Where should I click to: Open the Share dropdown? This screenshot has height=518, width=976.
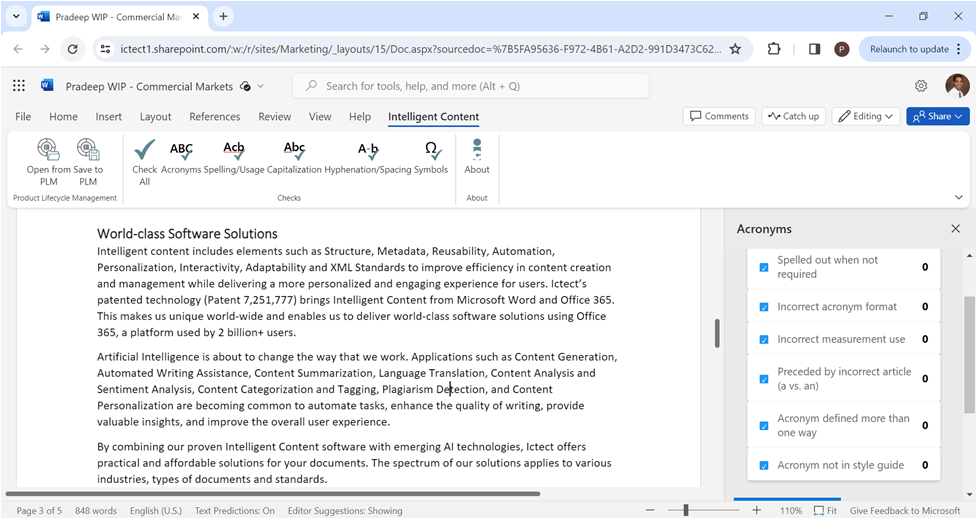(x=937, y=116)
